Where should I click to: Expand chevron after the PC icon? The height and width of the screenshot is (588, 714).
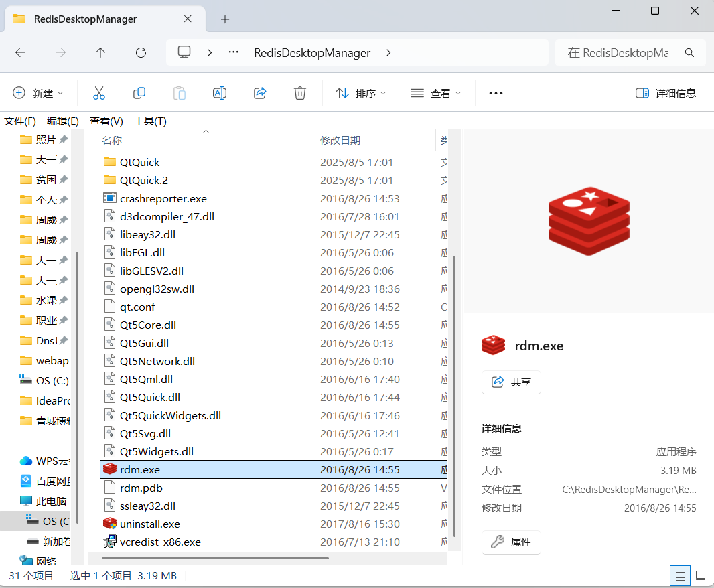point(210,53)
